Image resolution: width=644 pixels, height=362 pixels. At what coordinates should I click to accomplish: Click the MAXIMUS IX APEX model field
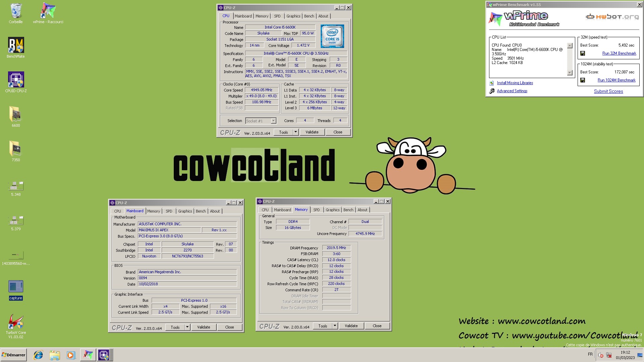(169, 230)
